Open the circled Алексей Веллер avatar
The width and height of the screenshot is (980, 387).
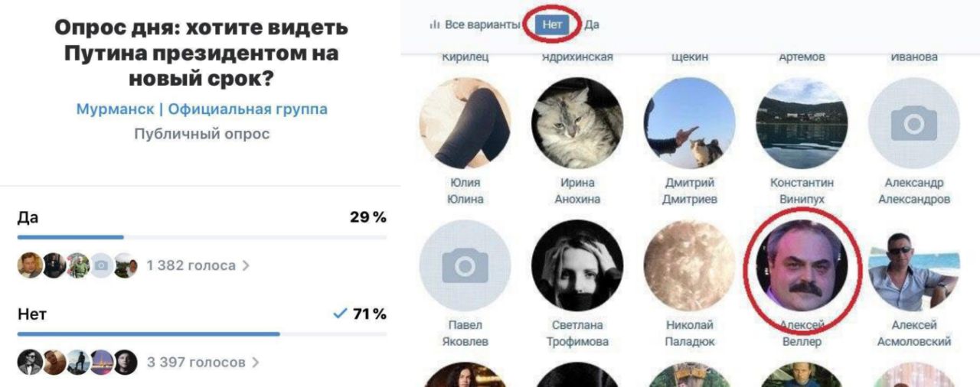tap(802, 265)
